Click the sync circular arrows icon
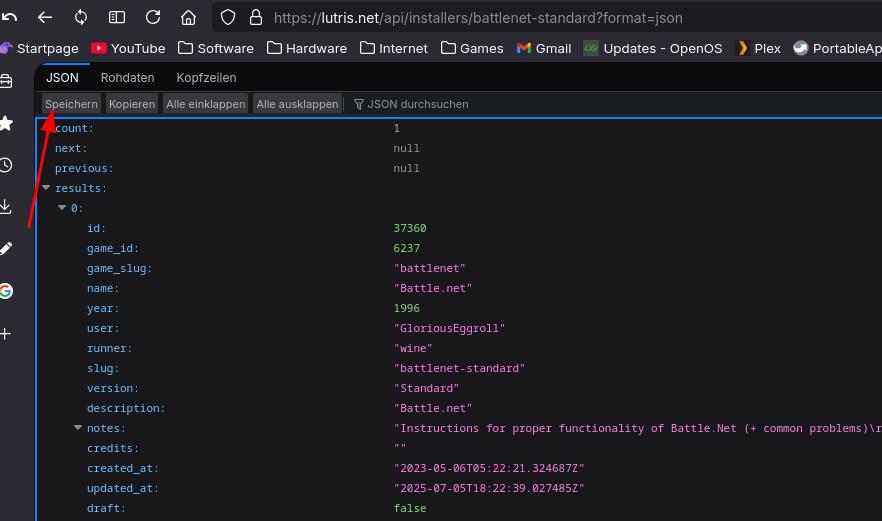The width and height of the screenshot is (882, 521). [81, 17]
